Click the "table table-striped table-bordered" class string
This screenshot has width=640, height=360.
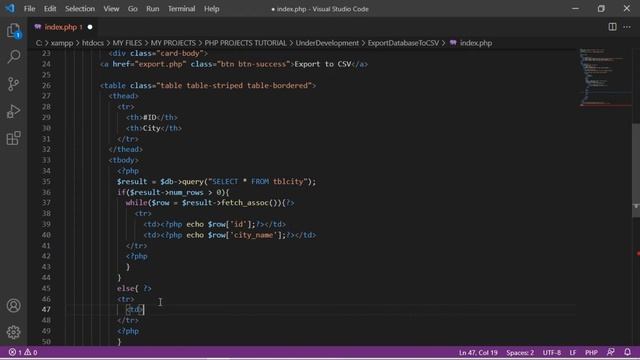[x=234, y=85]
